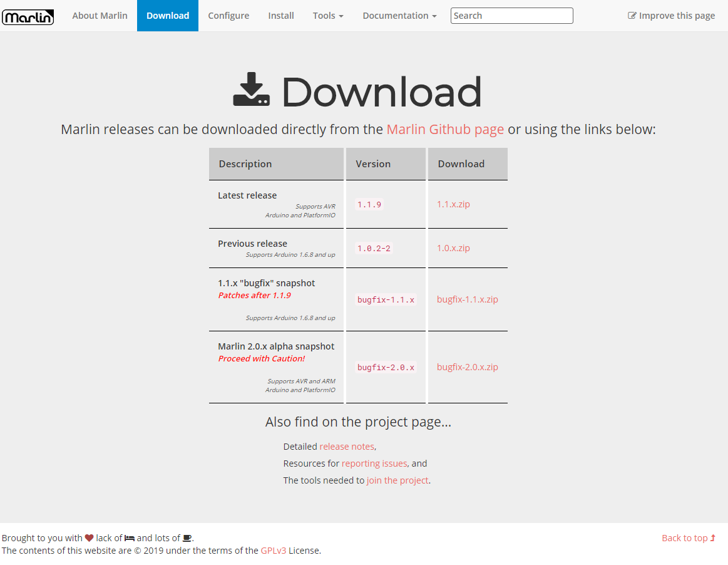Open the GPLv3 license link
The image size is (728, 565).
[x=274, y=551]
